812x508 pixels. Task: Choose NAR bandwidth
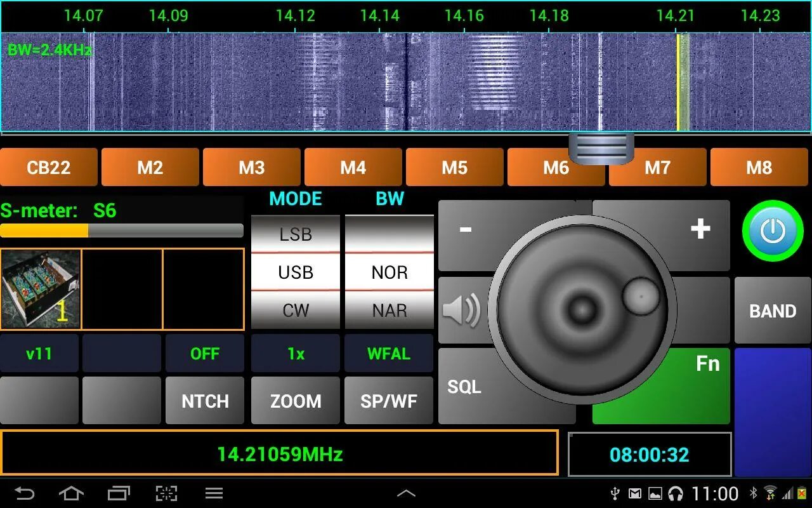pyautogui.click(x=390, y=310)
